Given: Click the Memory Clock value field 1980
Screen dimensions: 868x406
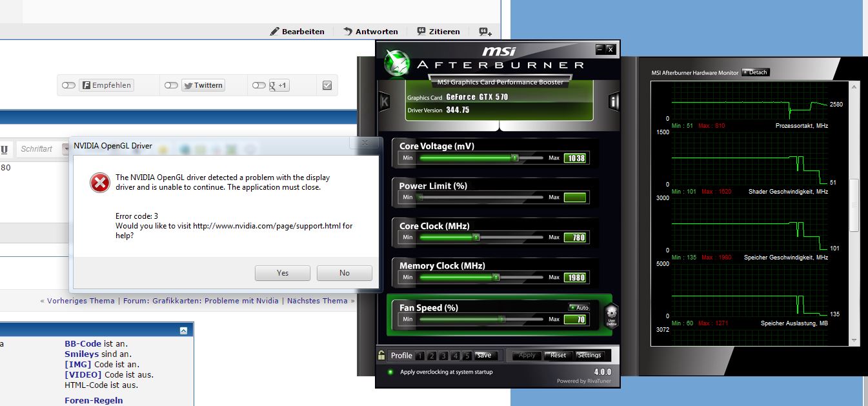Looking at the screenshot, I should click(574, 278).
